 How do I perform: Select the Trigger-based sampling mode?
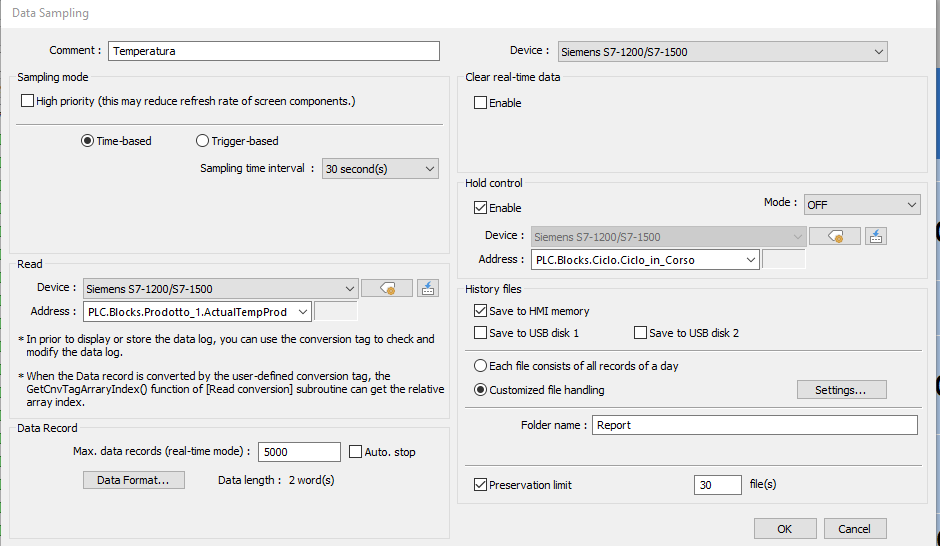[203, 141]
